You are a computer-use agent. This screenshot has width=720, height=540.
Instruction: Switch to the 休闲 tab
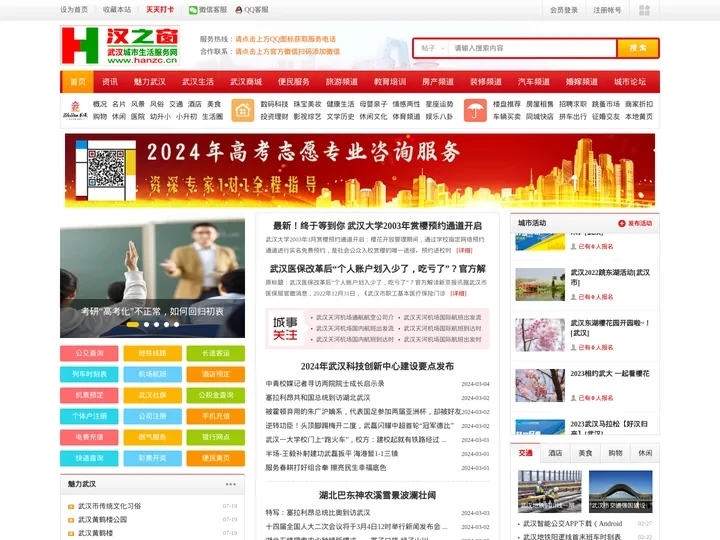tap(645, 453)
